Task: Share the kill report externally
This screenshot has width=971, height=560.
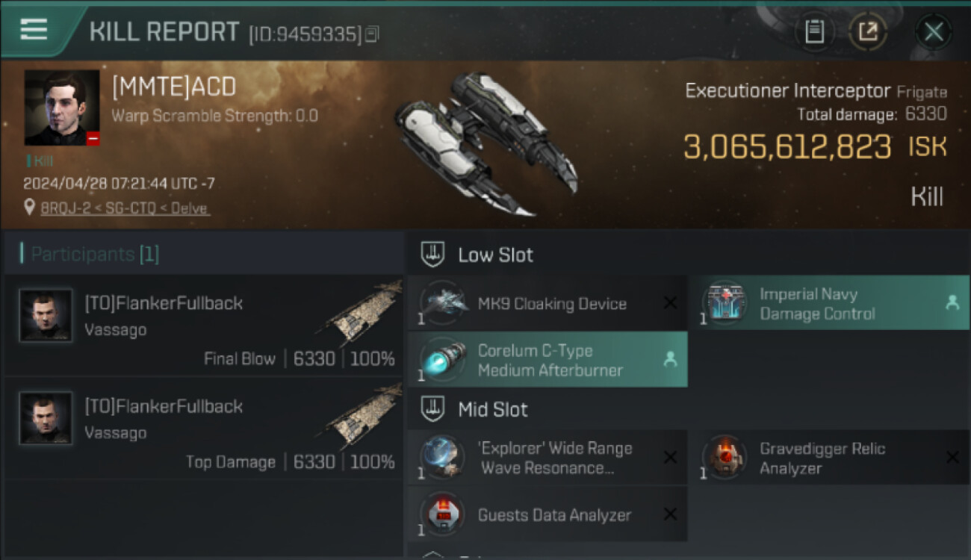Action: [868, 31]
